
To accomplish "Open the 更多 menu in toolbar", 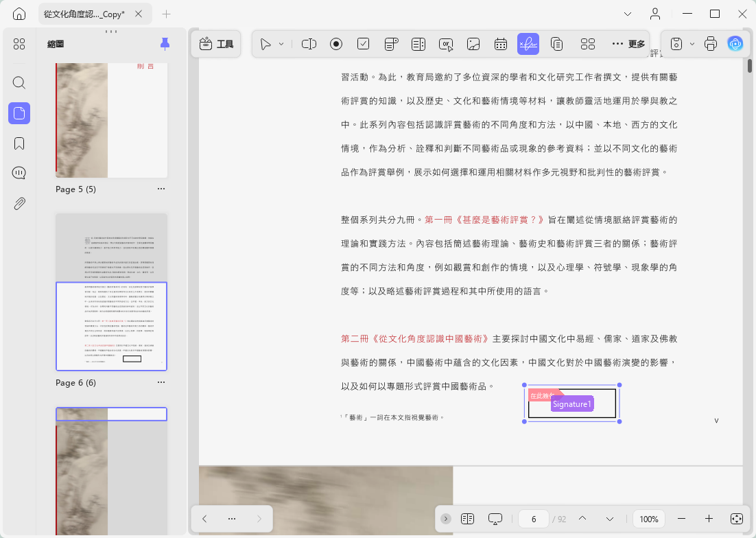I will (x=628, y=45).
